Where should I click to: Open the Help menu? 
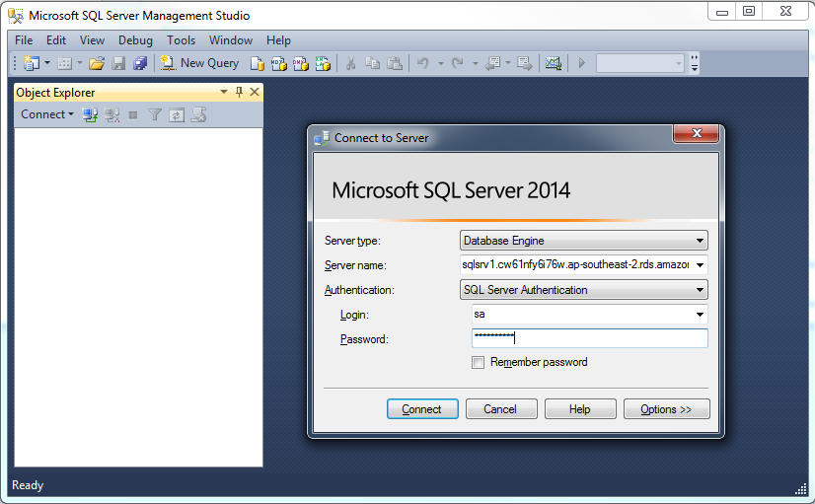click(278, 40)
